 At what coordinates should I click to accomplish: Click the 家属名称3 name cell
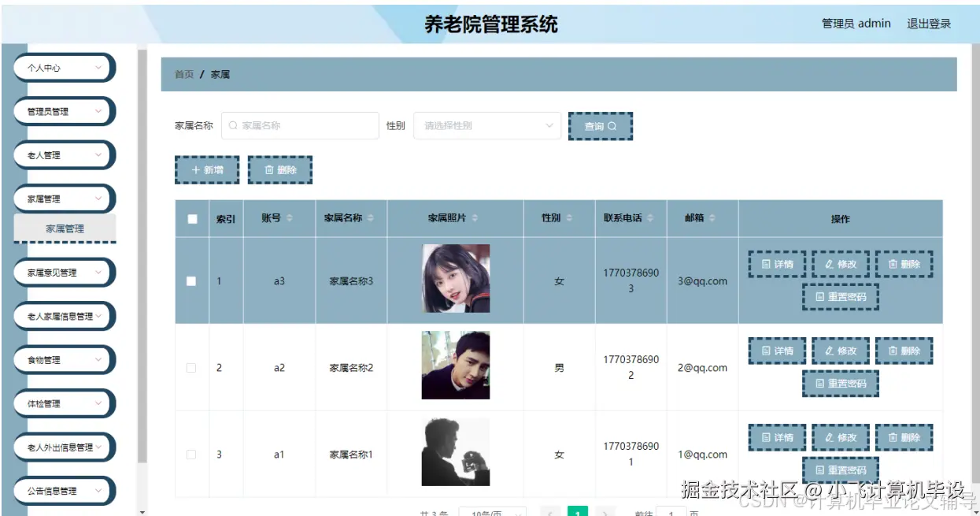(x=351, y=281)
